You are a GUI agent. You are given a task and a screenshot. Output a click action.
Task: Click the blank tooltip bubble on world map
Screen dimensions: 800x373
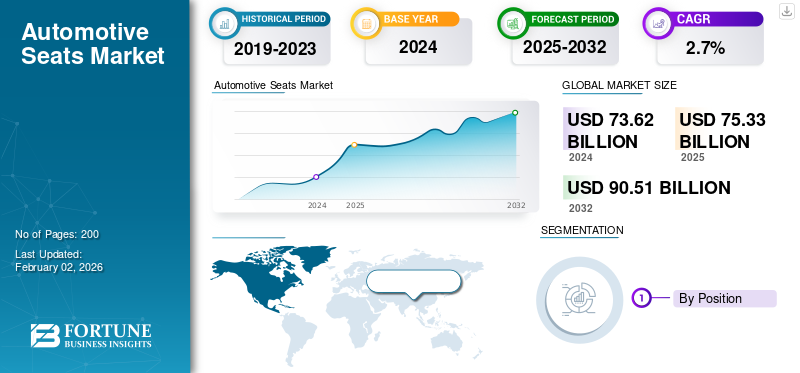coord(414,282)
